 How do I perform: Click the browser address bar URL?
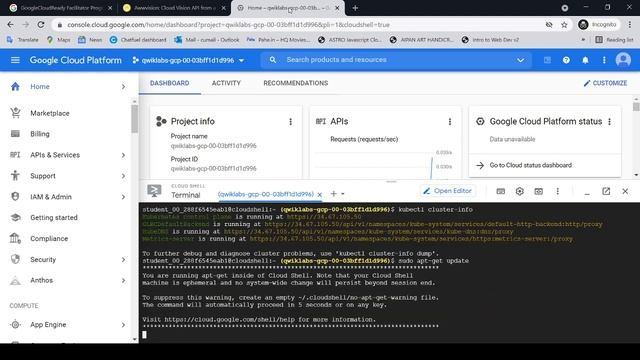click(x=228, y=25)
